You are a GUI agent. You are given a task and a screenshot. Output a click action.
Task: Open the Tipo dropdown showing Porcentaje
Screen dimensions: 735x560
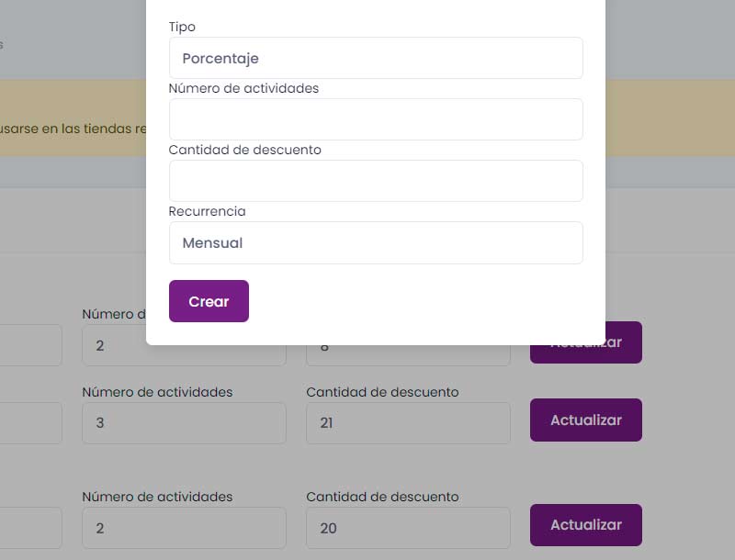(376, 58)
